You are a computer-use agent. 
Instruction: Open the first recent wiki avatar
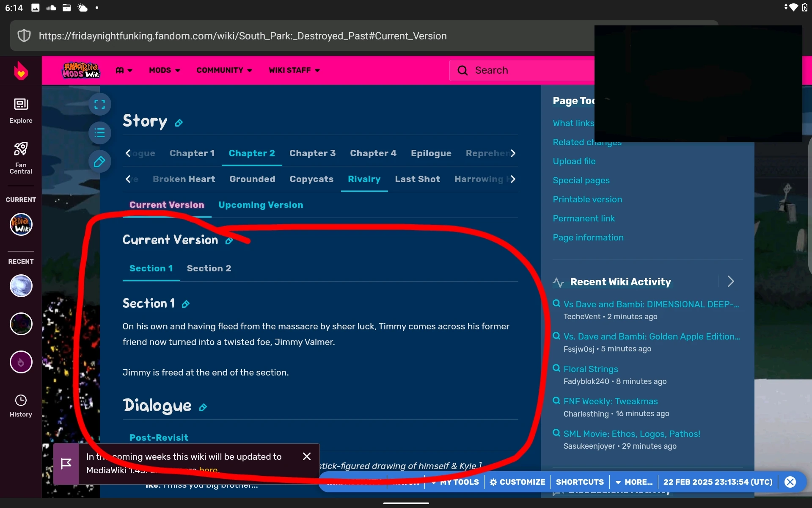click(21, 286)
